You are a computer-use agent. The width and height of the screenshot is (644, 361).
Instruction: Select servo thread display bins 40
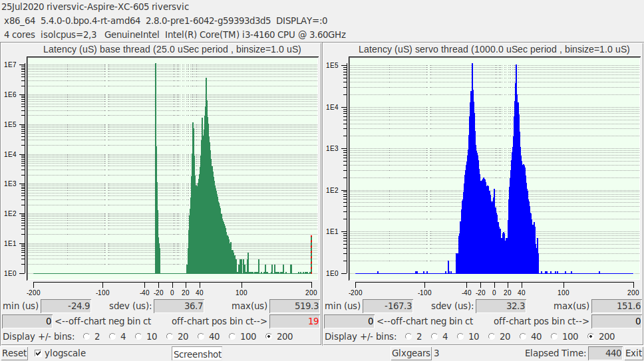(x=523, y=336)
